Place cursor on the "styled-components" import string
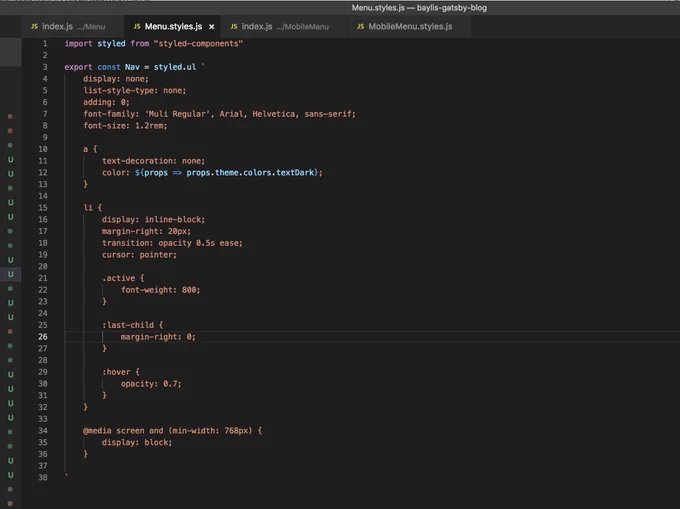Screen dimensions: 680x509 (198, 43)
